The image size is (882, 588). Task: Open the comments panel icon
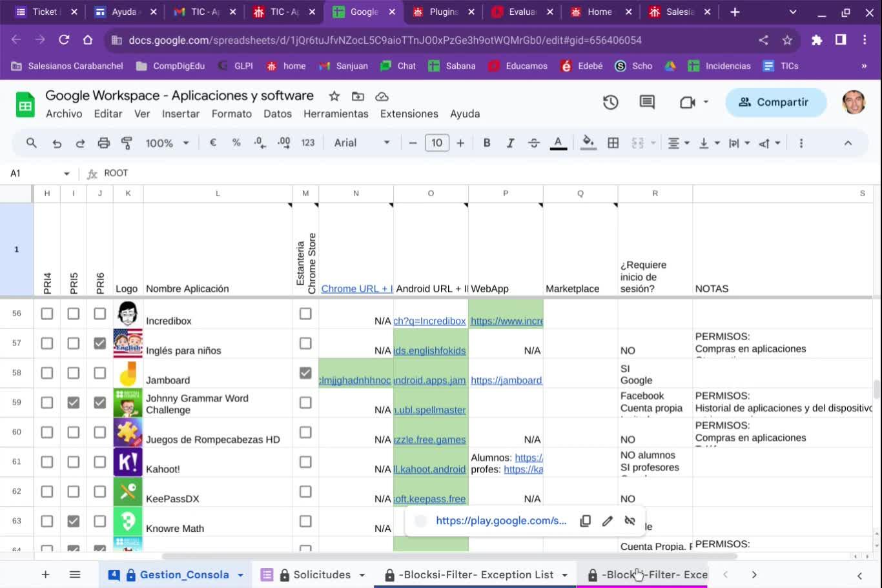(x=647, y=102)
